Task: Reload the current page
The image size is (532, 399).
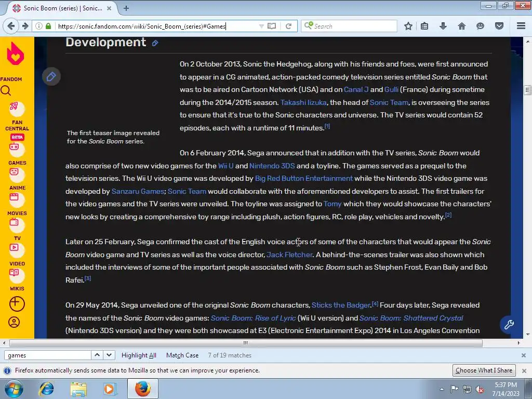Action: coord(289,26)
